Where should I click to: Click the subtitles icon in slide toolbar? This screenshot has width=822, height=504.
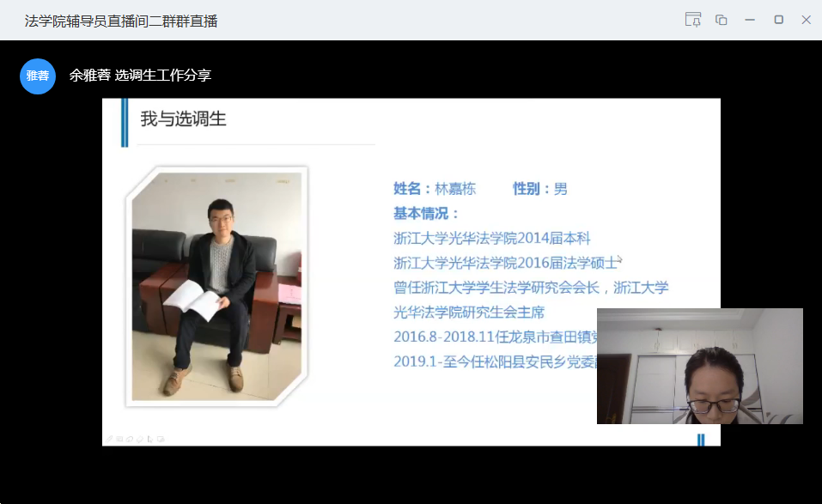(x=118, y=439)
